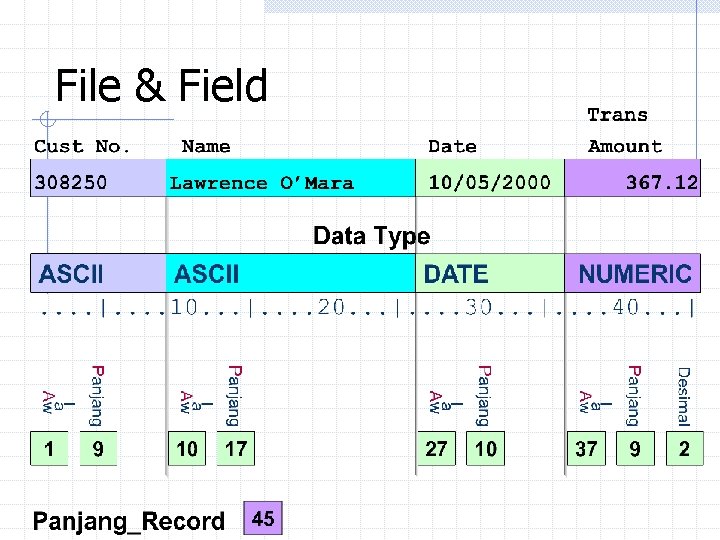Click the rotated "Desimal" label
Screen dimensions: 720x540
684,397
